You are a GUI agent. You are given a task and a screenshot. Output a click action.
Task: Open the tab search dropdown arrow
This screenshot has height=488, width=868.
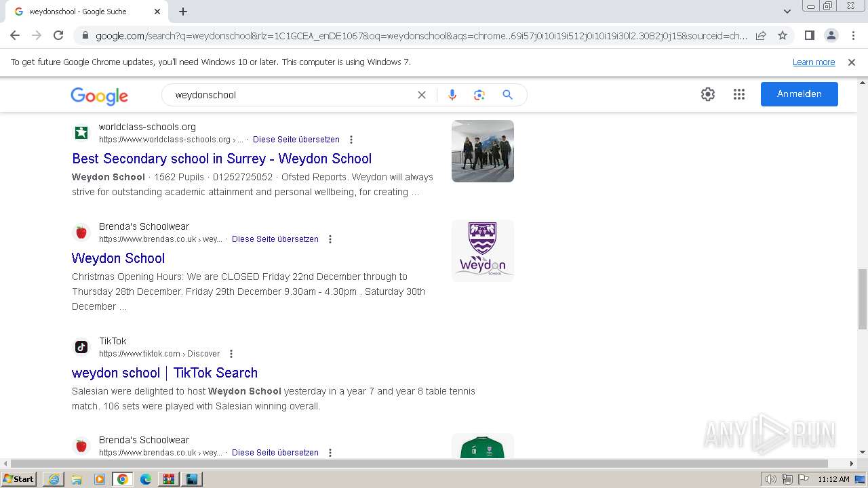pos(787,12)
